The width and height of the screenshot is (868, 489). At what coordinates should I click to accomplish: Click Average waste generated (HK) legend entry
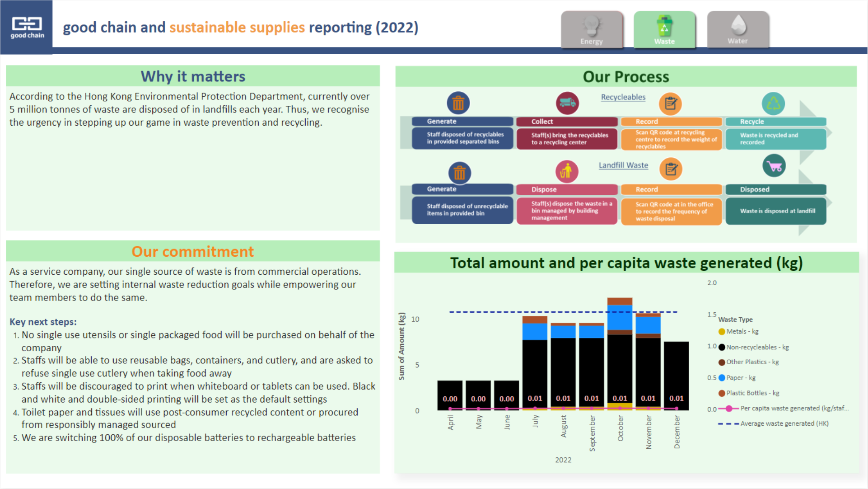[773, 424]
